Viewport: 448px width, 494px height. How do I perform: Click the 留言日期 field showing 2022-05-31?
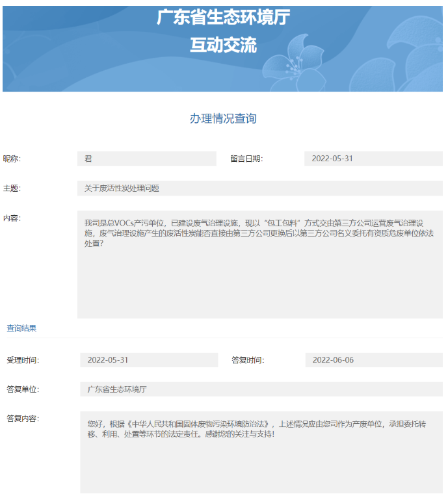coord(373,159)
